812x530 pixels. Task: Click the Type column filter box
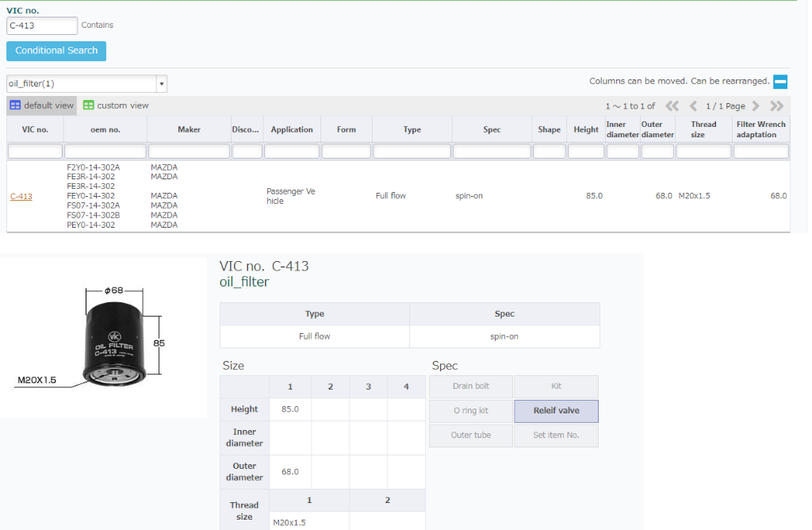[x=412, y=152]
